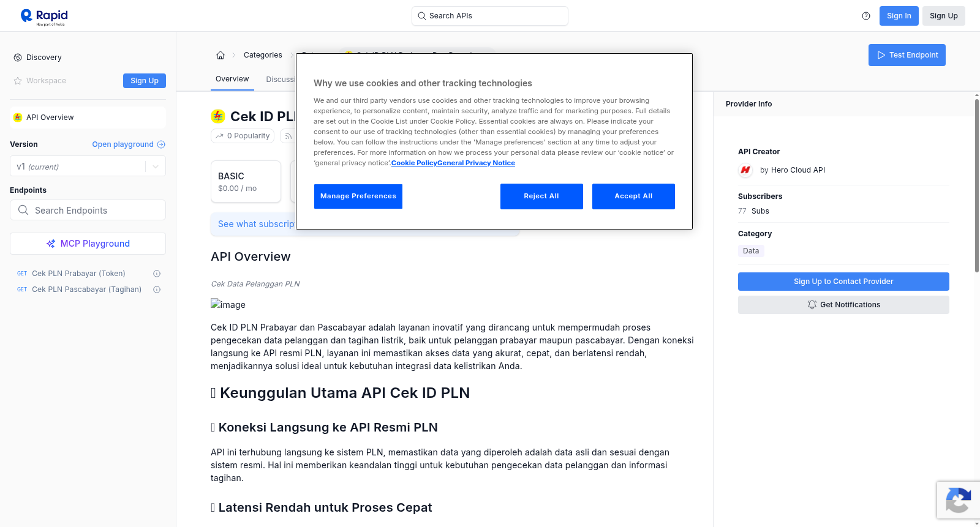Switch to the Overview tab

232,79
